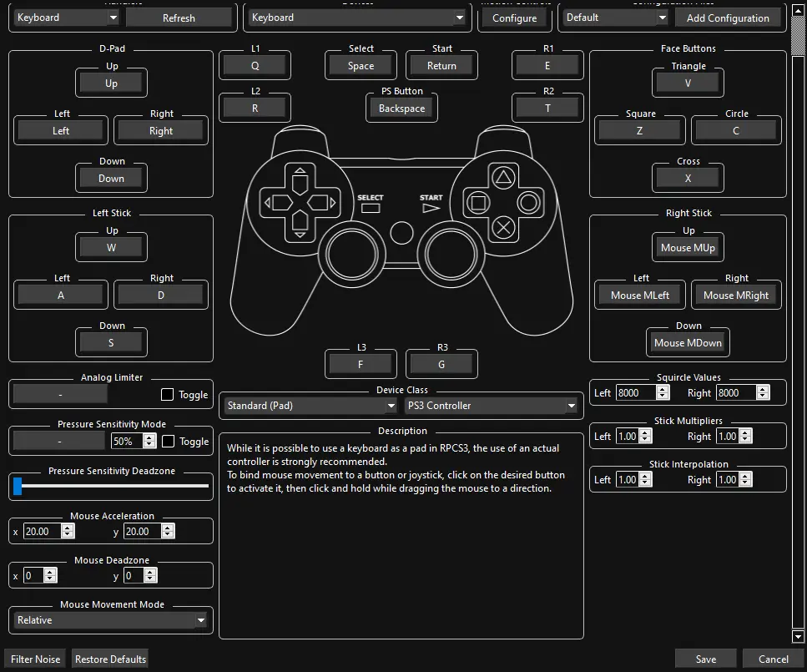Image resolution: width=807 pixels, height=672 pixels.
Task: Increase Squircle Values Right with up arrow
Action: (x=763, y=389)
